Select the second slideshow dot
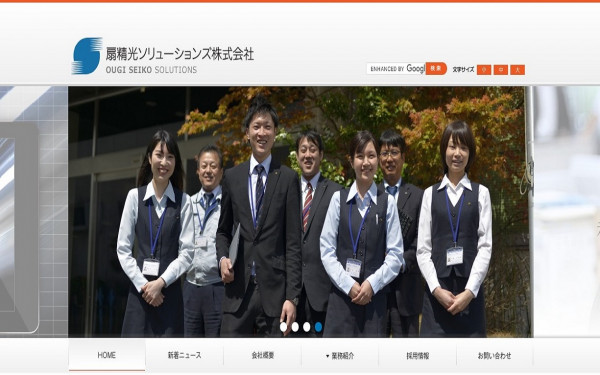 295,327
